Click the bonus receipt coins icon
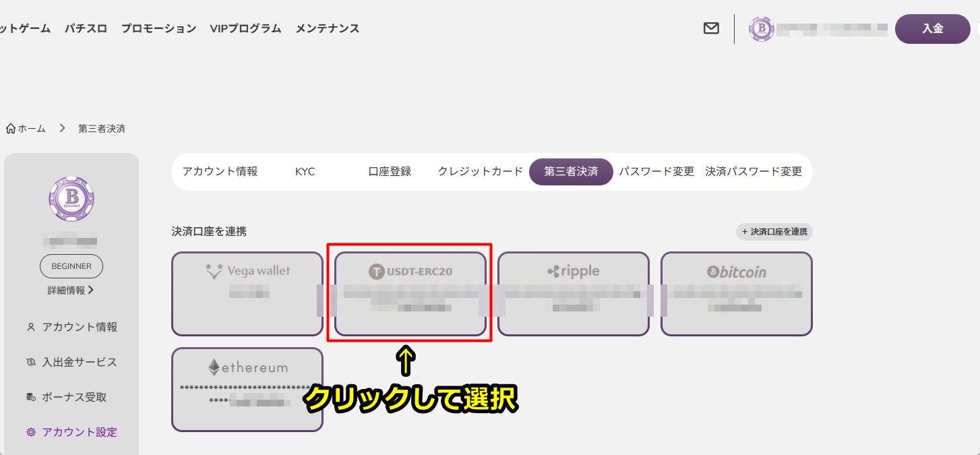 (31, 397)
